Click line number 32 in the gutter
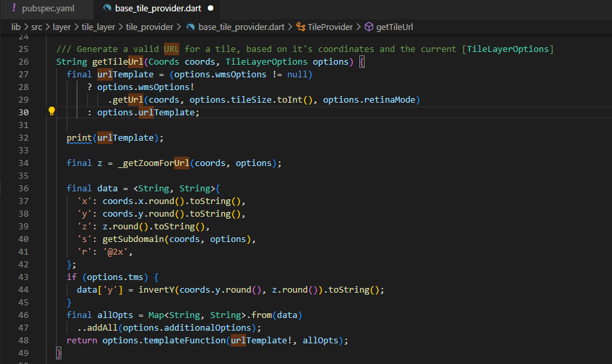The height and width of the screenshot is (364, 612). (23, 138)
